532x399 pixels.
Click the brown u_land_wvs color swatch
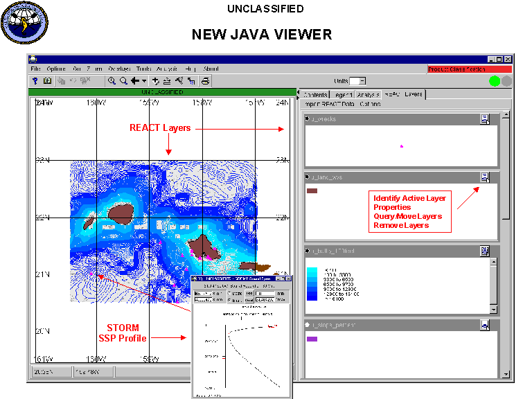point(312,190)
